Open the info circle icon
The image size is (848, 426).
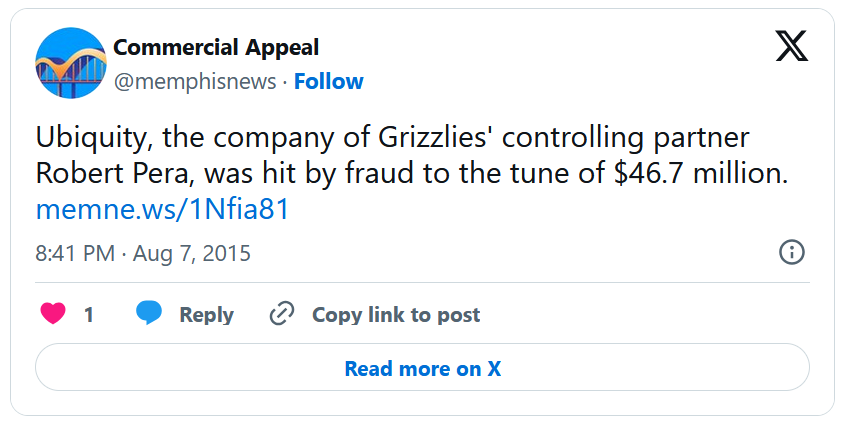[x=792, y=252]
